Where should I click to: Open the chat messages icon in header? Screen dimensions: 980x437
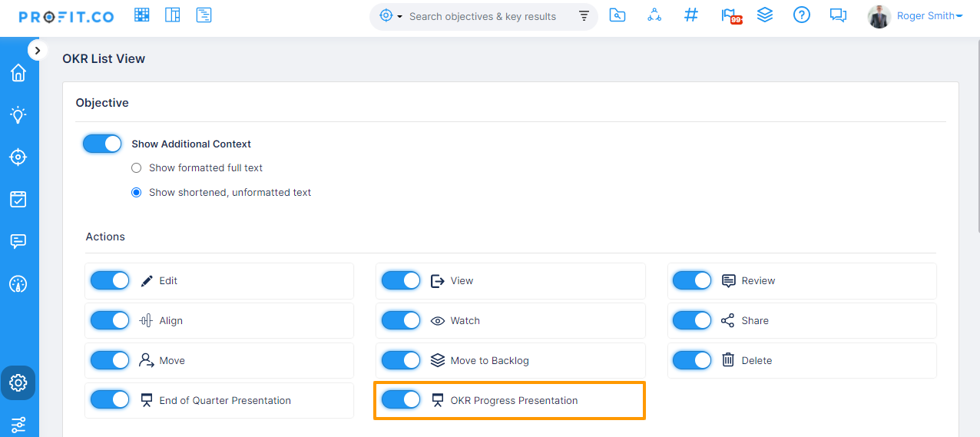[838, 16]
